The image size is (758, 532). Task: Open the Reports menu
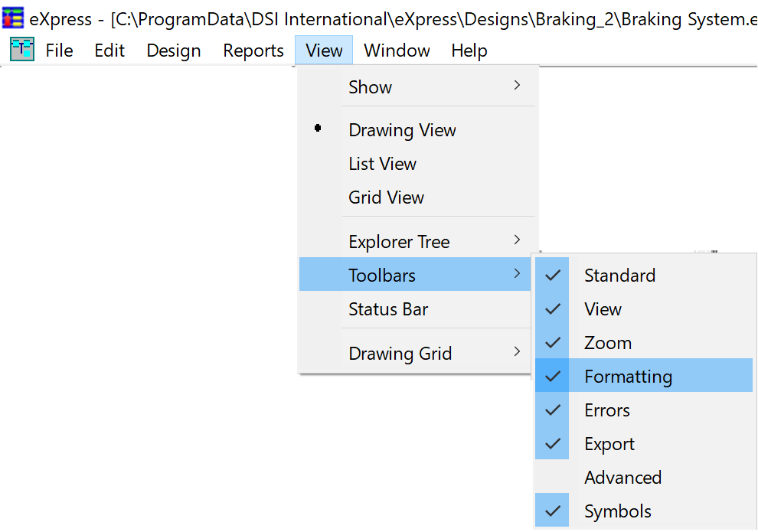253,51
